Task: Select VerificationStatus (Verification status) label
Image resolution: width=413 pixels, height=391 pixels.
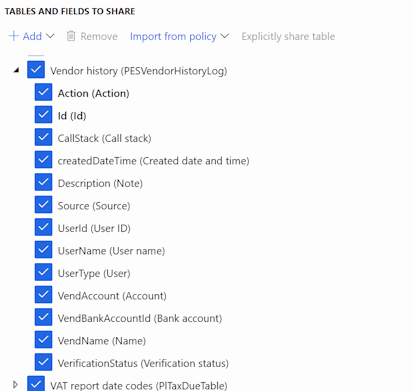Action: coord(143,363)
